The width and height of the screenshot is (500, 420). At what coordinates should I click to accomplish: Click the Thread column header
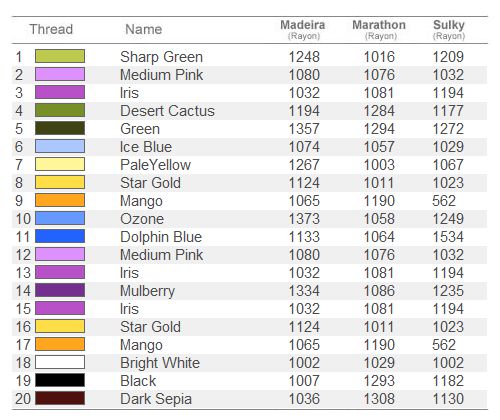coord(51,29)
